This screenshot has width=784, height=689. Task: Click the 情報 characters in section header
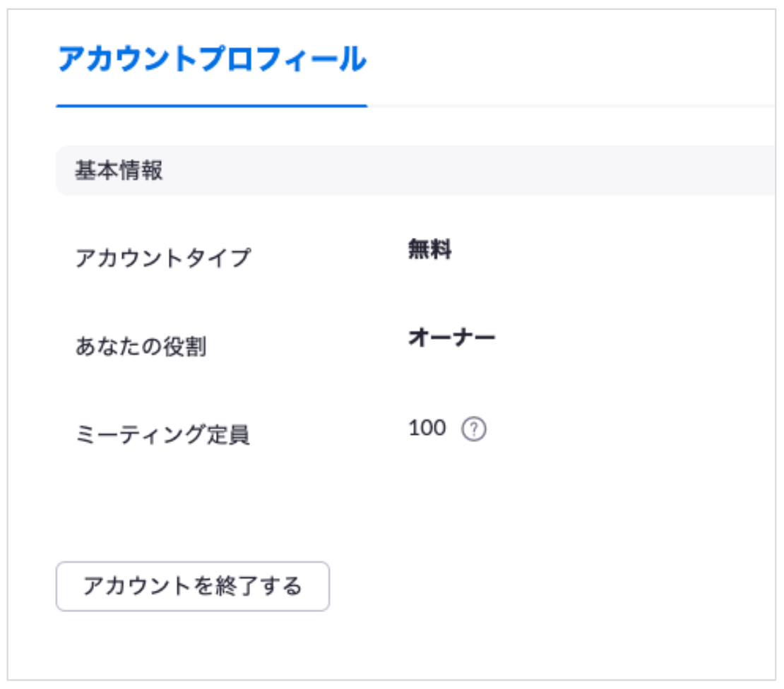point(141,170)
